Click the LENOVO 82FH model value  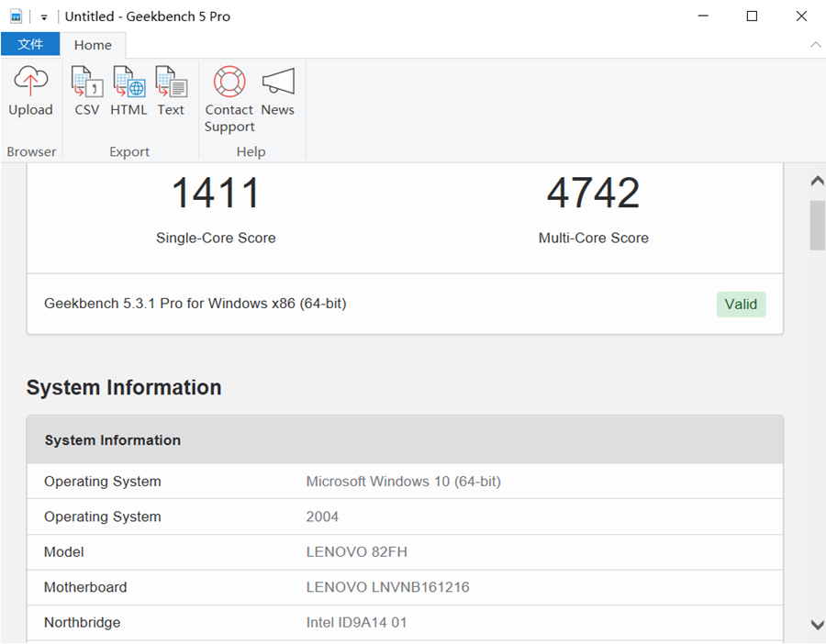357,552
